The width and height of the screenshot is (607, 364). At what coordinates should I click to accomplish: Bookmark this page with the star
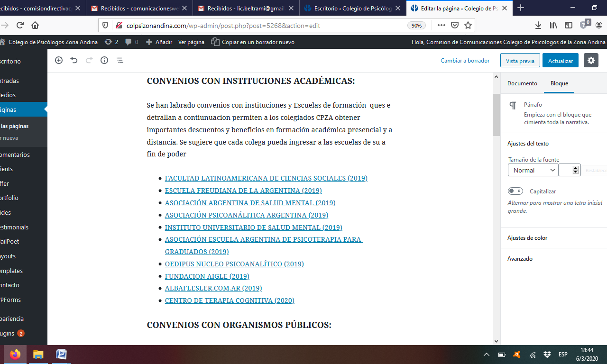point(468,26)
